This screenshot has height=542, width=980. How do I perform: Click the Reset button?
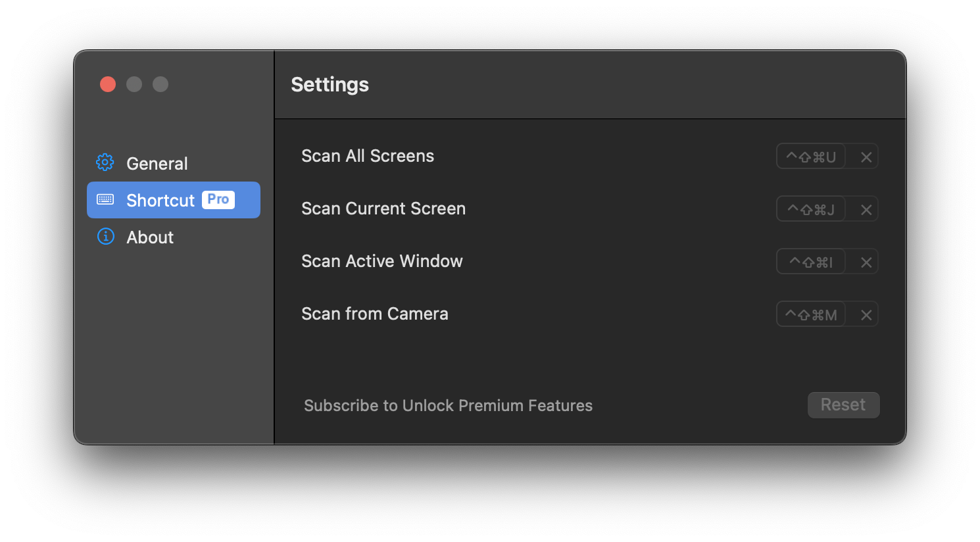pyautogui.click(x=843, y=405)
